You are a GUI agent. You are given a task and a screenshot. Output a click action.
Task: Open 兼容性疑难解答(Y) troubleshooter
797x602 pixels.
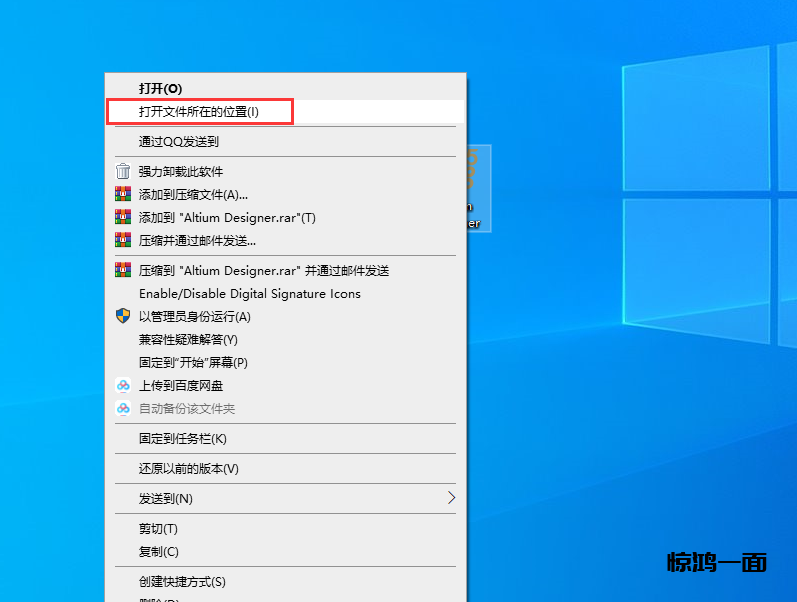(x=188, y=339)
